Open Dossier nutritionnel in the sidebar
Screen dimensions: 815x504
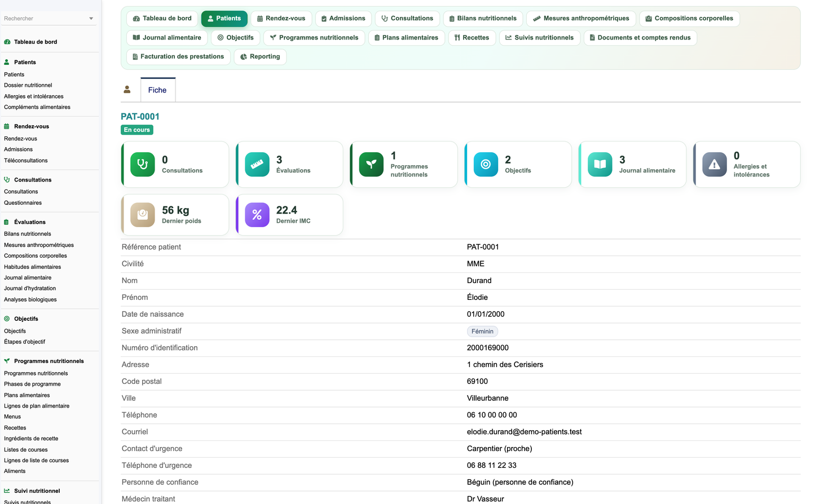pyautogui.click(x=28, y=85)
